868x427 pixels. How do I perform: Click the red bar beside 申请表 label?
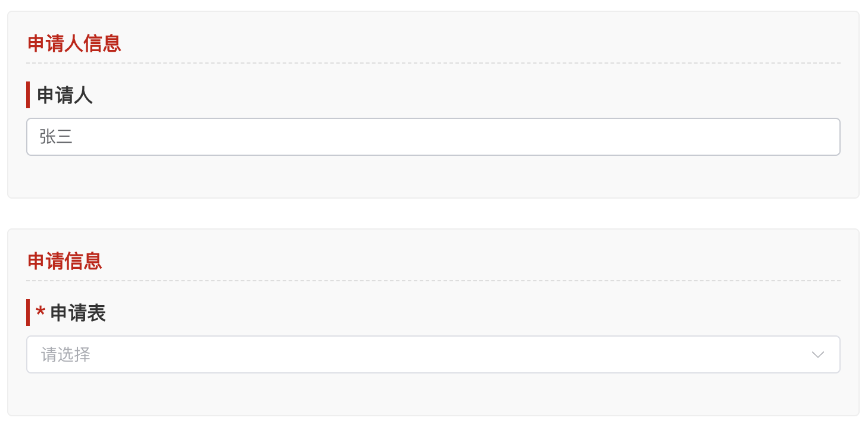pos(28,313)
